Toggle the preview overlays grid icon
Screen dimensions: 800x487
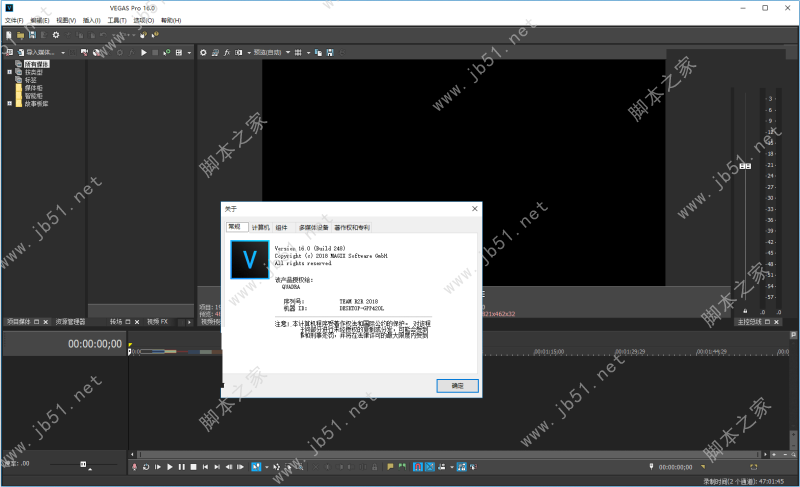[298, 53]
